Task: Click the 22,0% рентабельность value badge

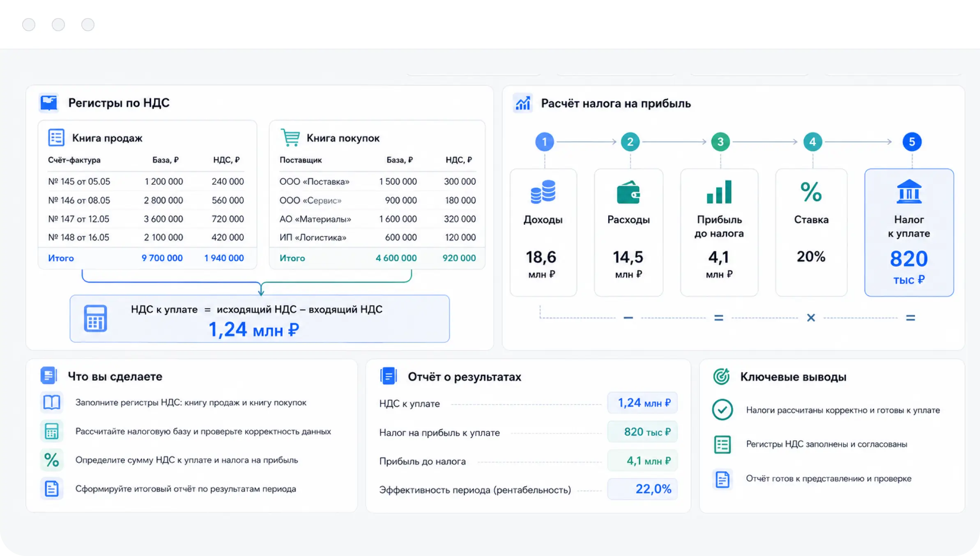Action: [642, 489]
